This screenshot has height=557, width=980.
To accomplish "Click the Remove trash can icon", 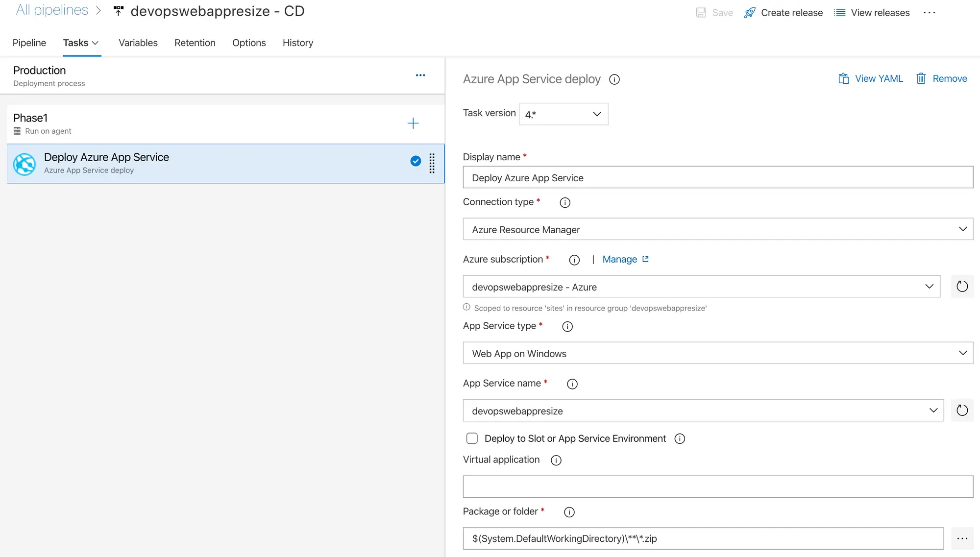I will point(921,78).
